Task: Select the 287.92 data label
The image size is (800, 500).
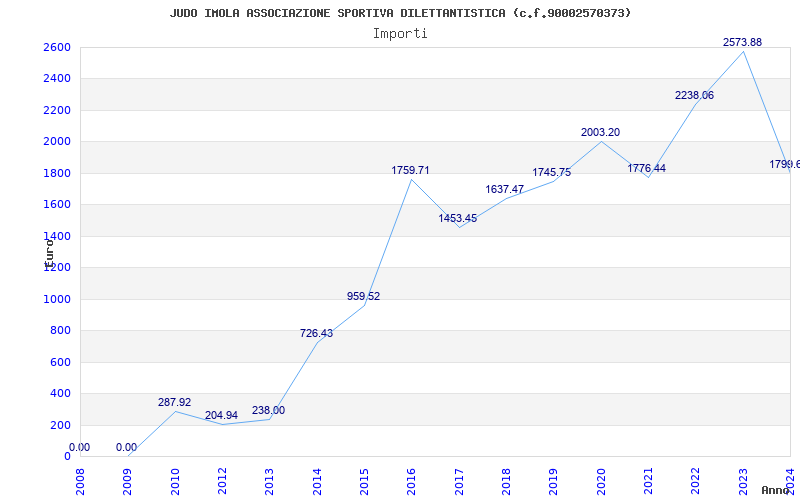Action: pos(174,403)
